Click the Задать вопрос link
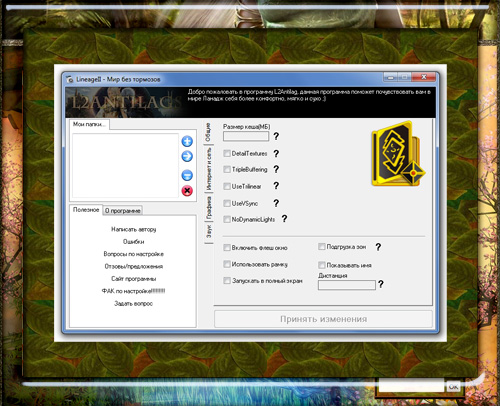The image size is (500, 406). pyautogui.click(x=134, y=304)
